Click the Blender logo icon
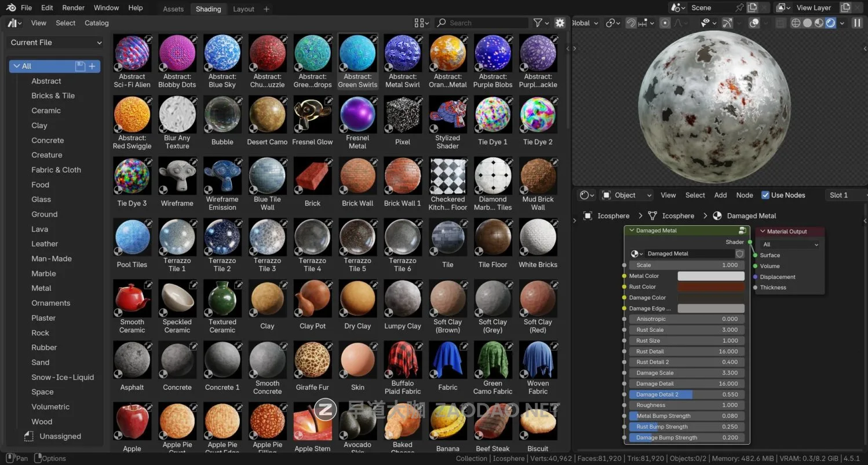Screen dimensions: 868x465 (x=10, y=8)
